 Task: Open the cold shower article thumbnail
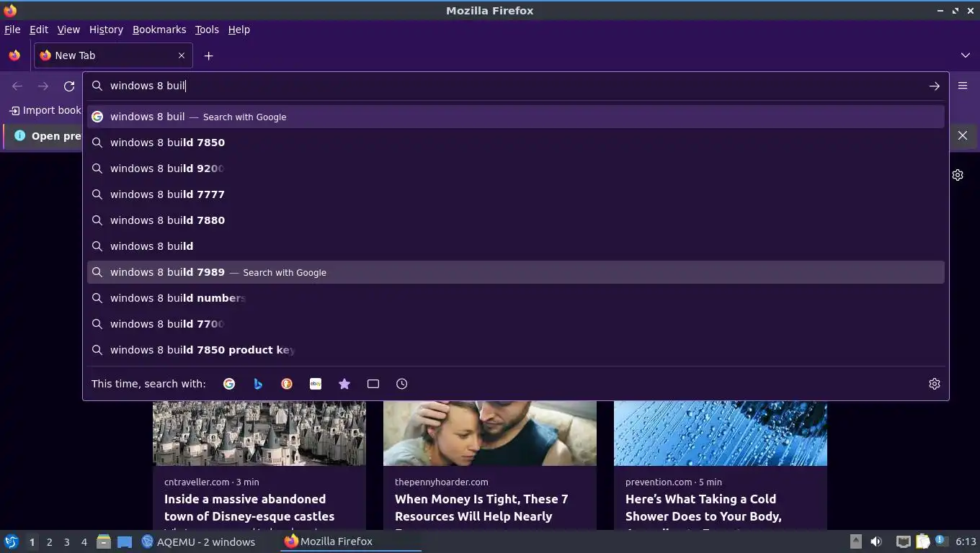[x=721, y=433]
